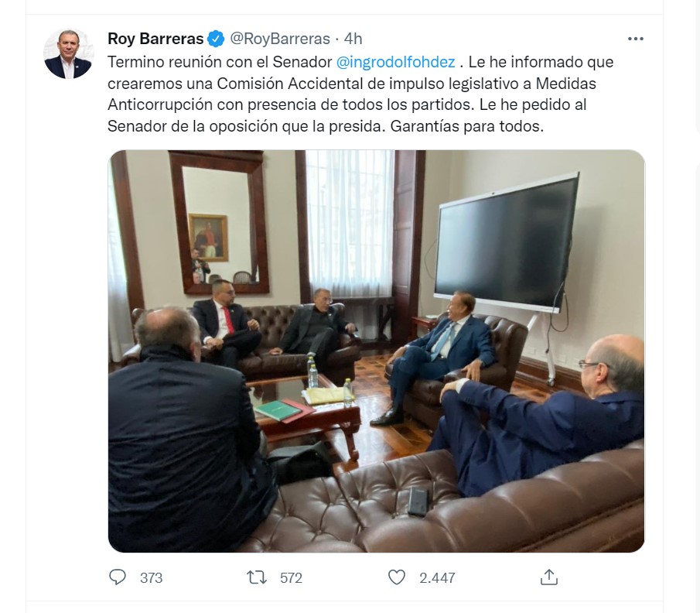Open the attached meeting photo

377,351
